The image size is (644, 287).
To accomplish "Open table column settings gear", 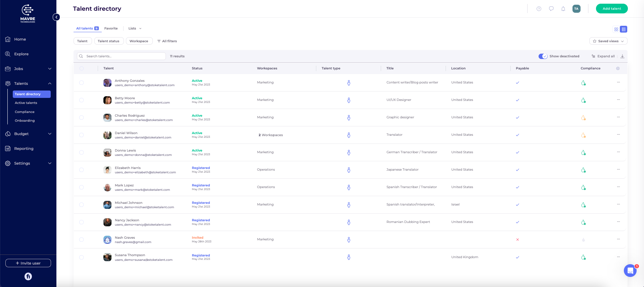I will 618,68.
